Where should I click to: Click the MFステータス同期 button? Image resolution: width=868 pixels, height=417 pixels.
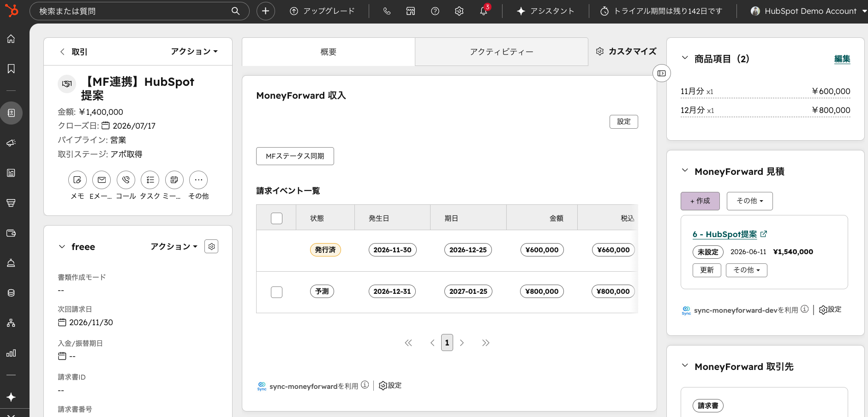tap(295, 156)
